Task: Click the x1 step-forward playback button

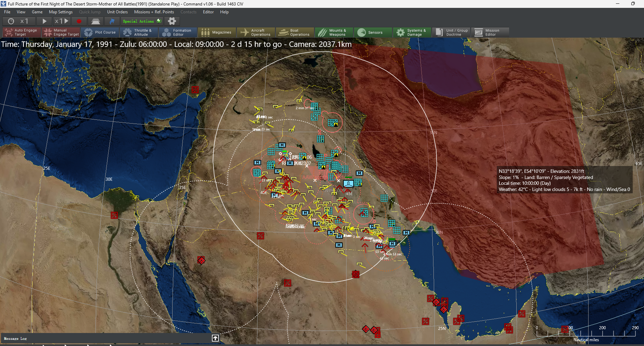Action: [62, 21]
